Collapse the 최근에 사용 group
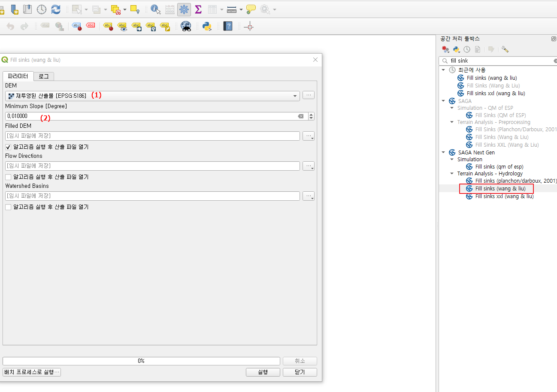The image size is (557, 392). coord(443,70)
